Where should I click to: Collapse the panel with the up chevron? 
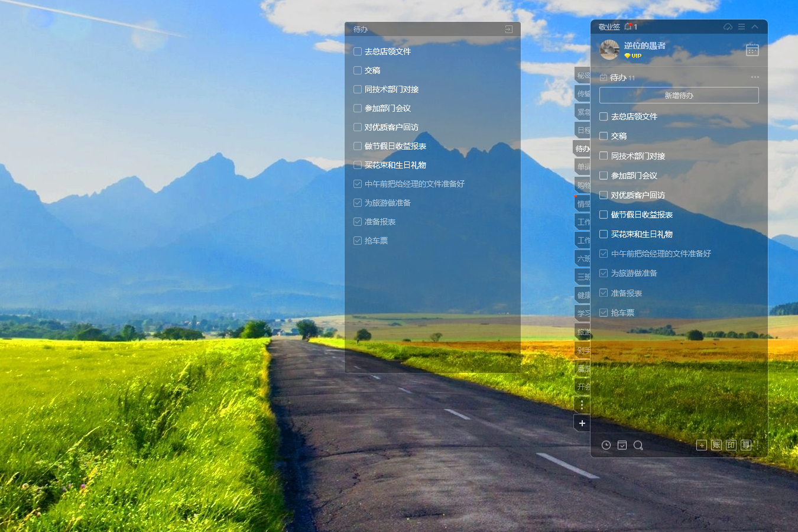(755, 27)
